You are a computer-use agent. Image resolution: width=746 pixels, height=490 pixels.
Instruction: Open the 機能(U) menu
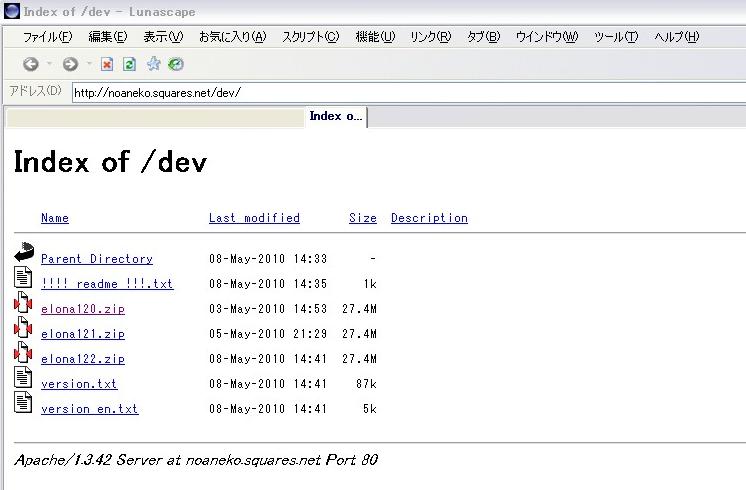pos(375,37)
